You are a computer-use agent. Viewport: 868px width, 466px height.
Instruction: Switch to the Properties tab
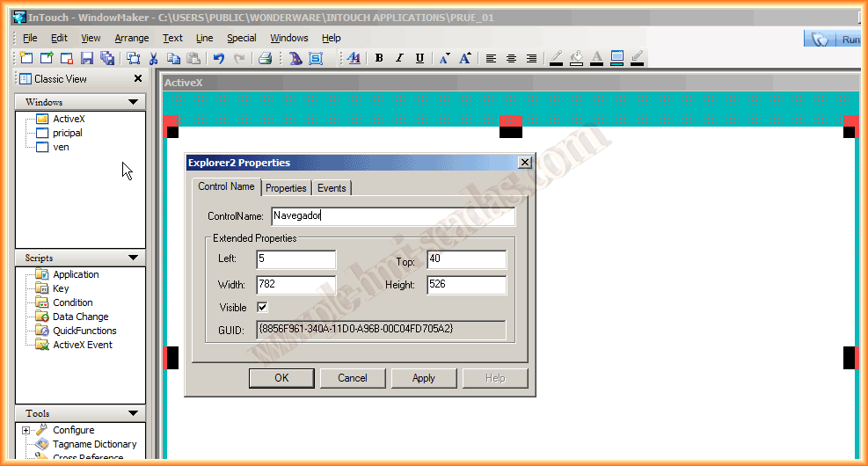[286, 187]
